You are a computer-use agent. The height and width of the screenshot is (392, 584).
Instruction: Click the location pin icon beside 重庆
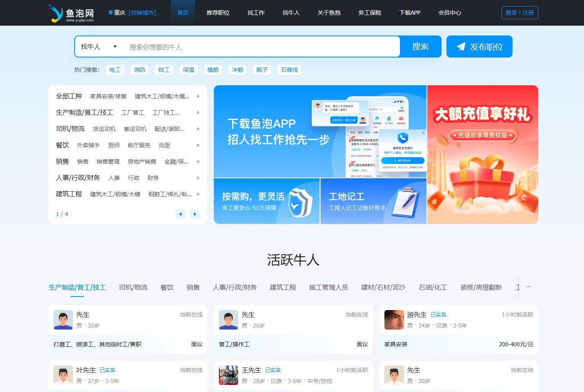click(x=111, y=13)
